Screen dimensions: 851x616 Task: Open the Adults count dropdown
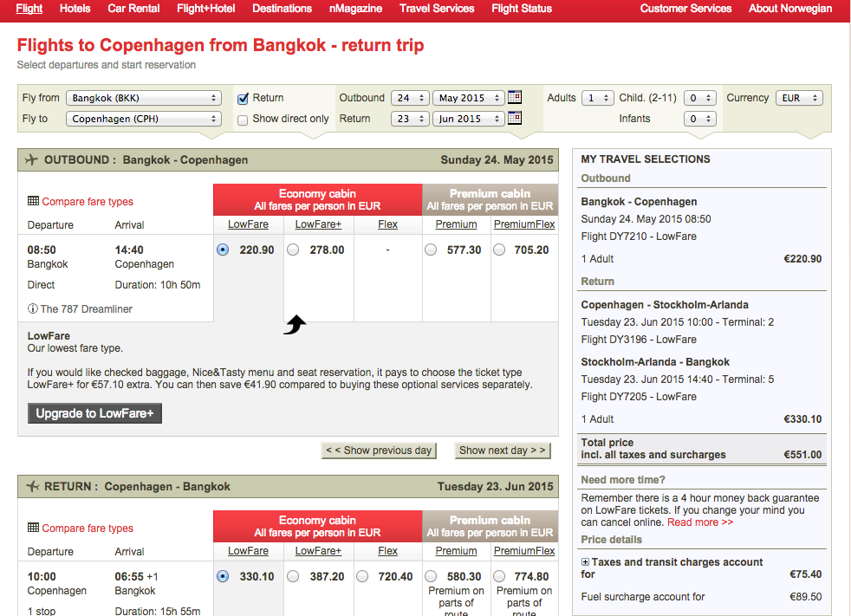[x=598, y=98]
